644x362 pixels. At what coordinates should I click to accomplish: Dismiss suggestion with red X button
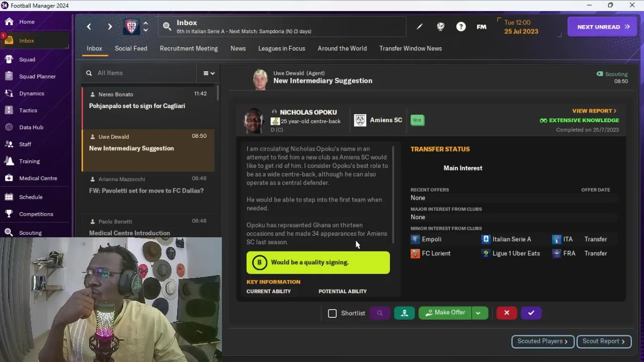(507, 313)
